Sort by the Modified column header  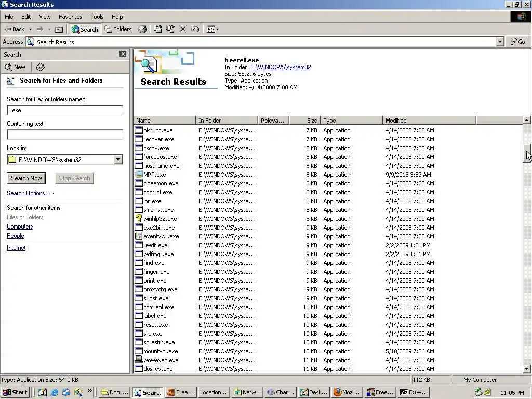430,120
